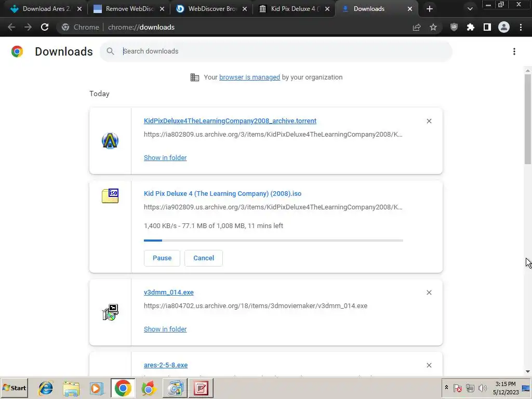Click the page vertical scrollbar thumb
Viewport: 532px width, 399px height.
pos(528,119)
